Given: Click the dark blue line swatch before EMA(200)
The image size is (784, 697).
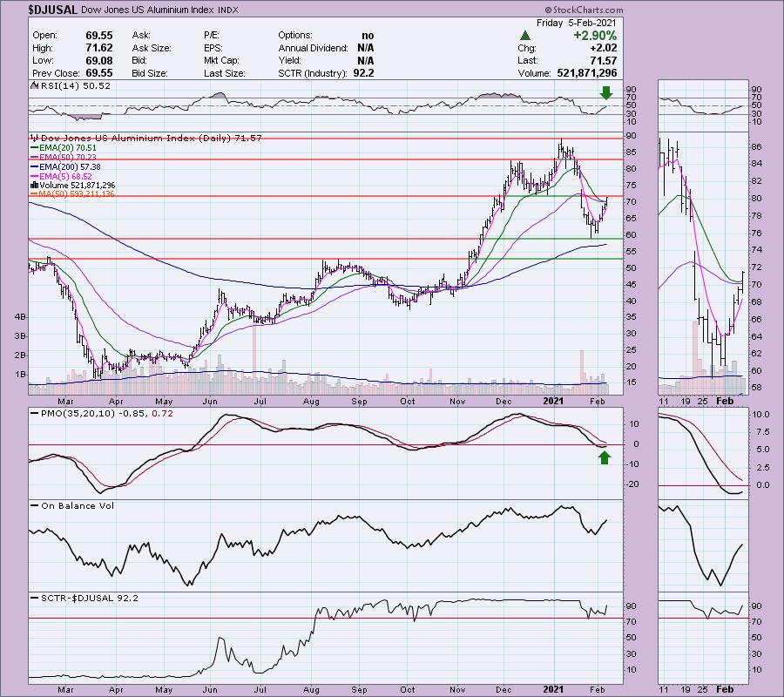Looking at the screenshot, I should click(x=35, y=167).
